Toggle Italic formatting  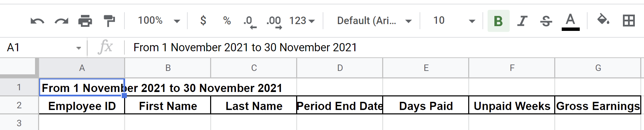(522, 21)
